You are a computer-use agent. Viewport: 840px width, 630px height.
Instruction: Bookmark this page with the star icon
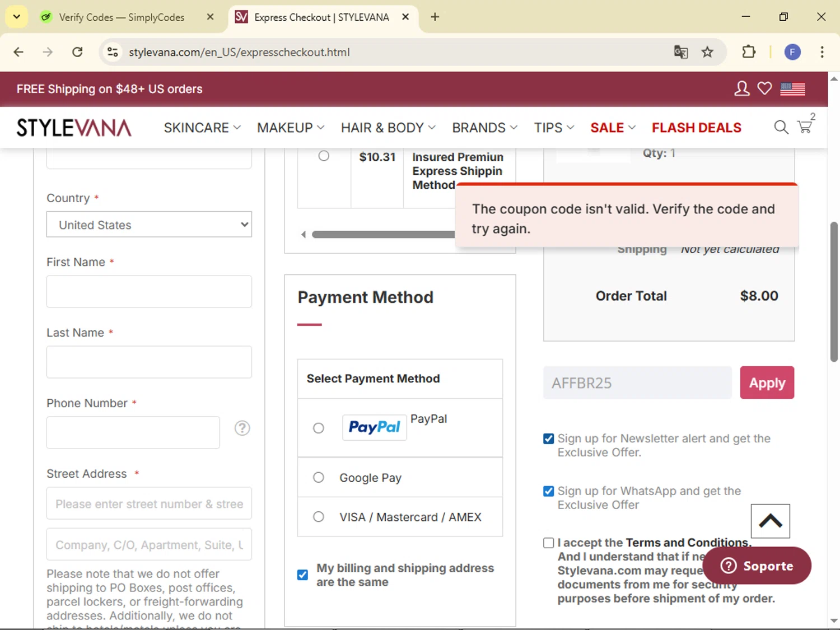[x=707, y=52]
